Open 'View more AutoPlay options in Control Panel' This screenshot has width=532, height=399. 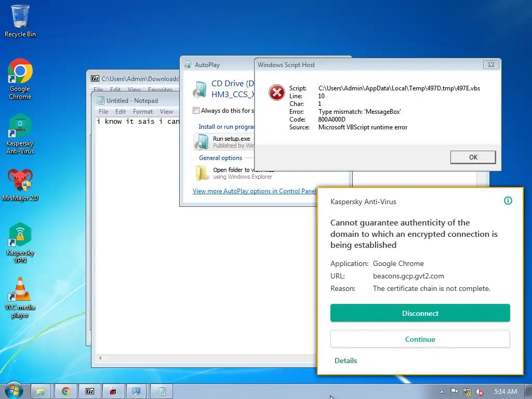pyautogui.click(x=255, y=191)
